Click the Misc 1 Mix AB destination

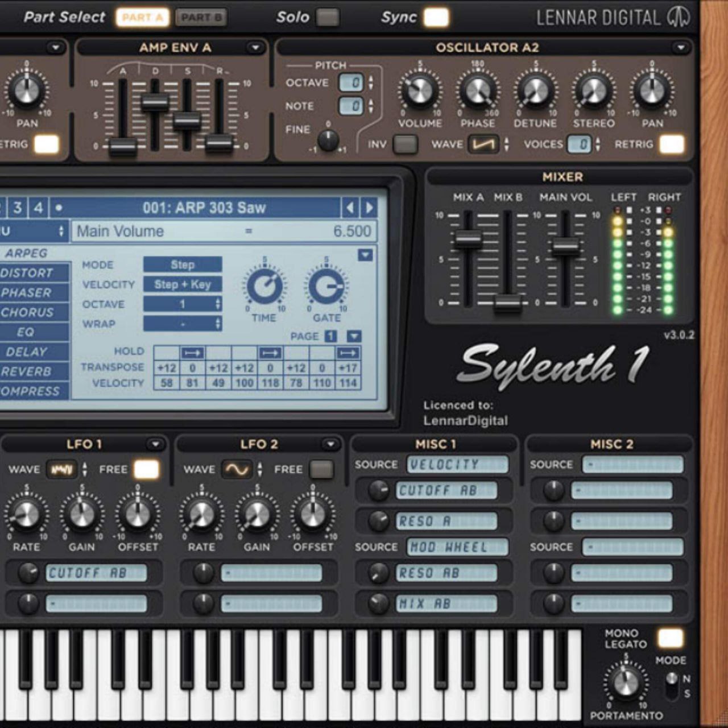pyautogui.click(x=446, y=603)
